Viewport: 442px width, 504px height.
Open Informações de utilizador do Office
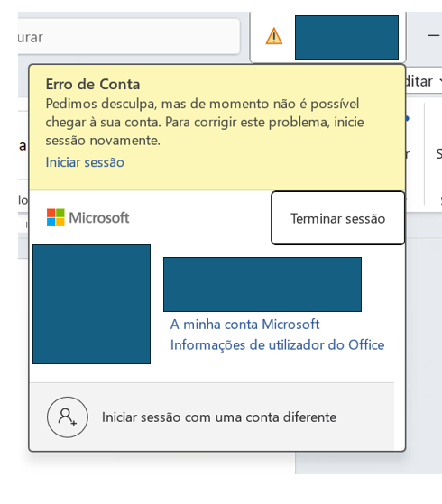pyautogui.click(x=277, y=345)
